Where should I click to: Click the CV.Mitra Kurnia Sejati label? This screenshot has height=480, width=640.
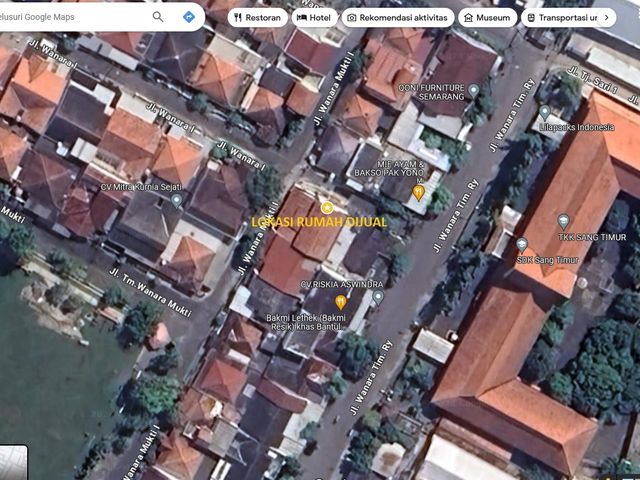point(141,187)
